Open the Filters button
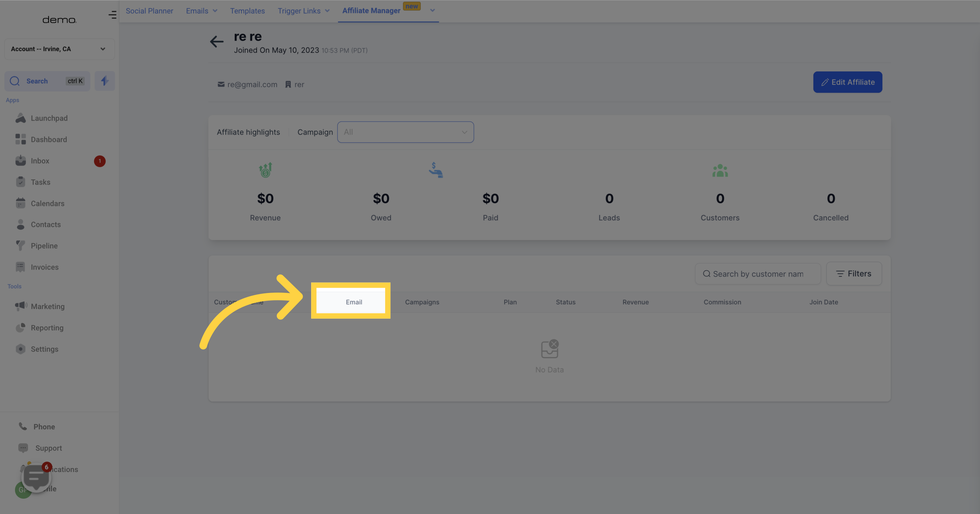 854,274
